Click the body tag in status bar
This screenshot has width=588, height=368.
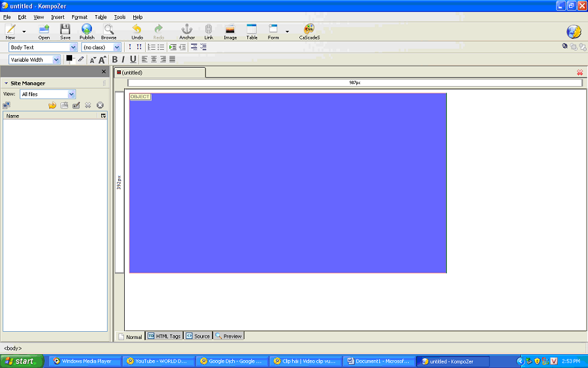[x=12, y=348]
